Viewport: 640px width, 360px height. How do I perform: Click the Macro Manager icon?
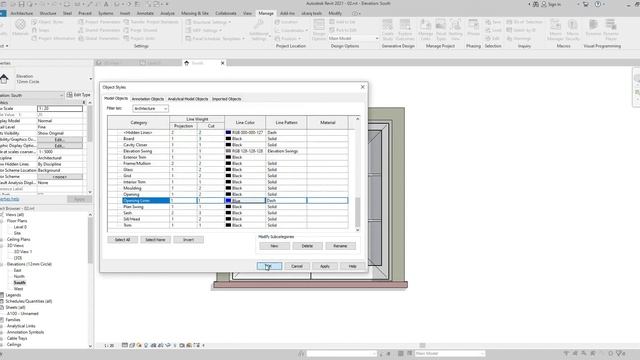pos(556,25)
